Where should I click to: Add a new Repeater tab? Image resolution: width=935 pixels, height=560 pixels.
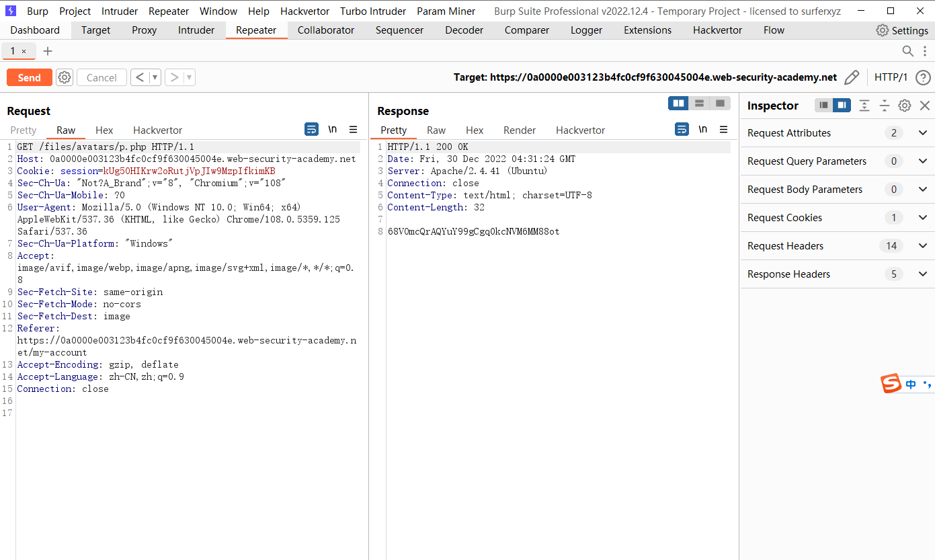click(x=48, y=51)
